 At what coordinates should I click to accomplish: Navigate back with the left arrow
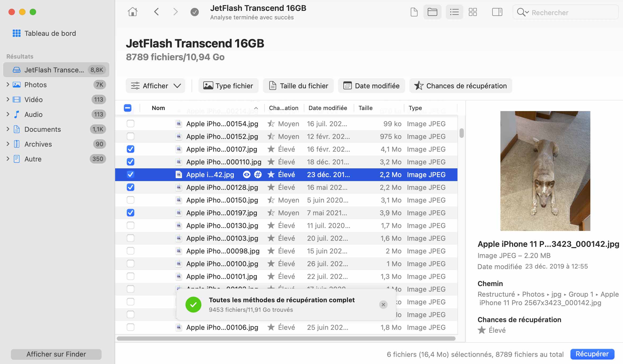[x=157, y=12]
